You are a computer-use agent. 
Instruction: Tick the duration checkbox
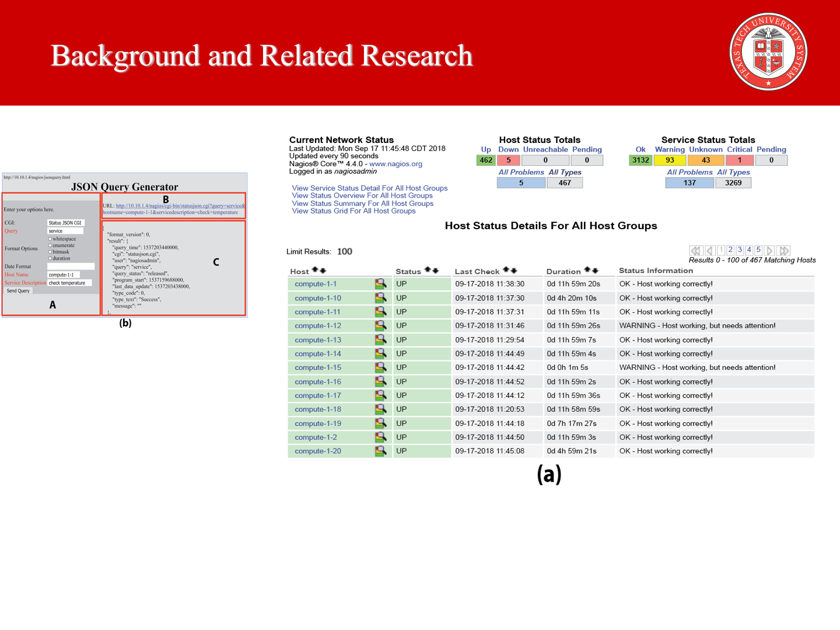[x=50, y=258]
